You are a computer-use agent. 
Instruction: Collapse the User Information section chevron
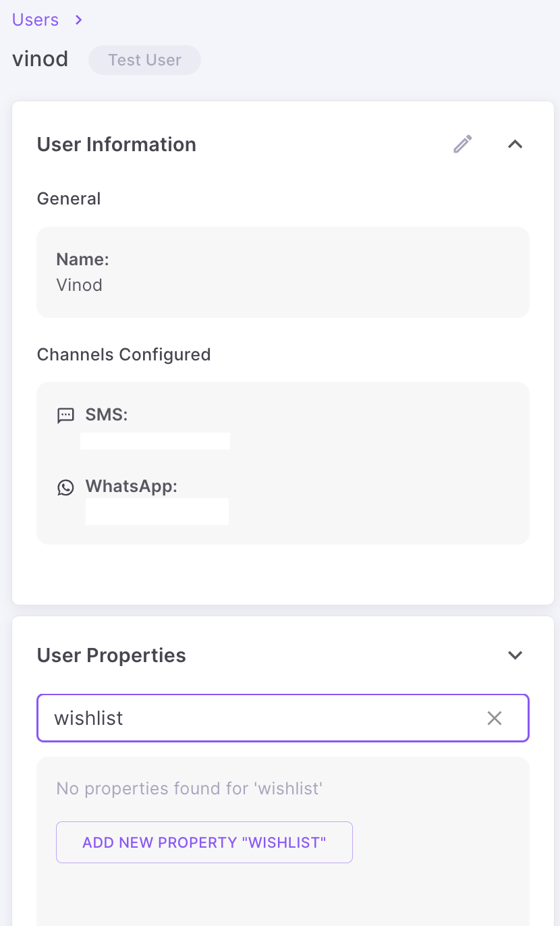click(515, 144)
